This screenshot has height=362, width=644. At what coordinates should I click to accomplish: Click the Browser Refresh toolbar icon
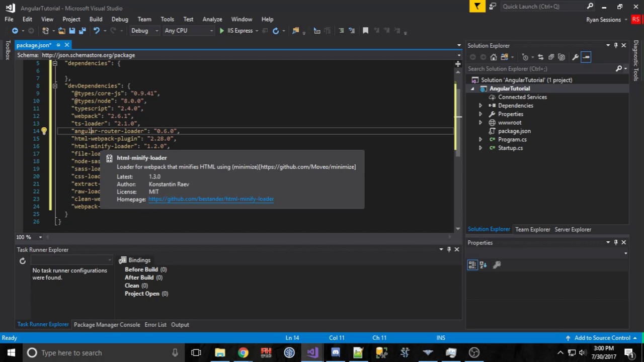(276, 31)
